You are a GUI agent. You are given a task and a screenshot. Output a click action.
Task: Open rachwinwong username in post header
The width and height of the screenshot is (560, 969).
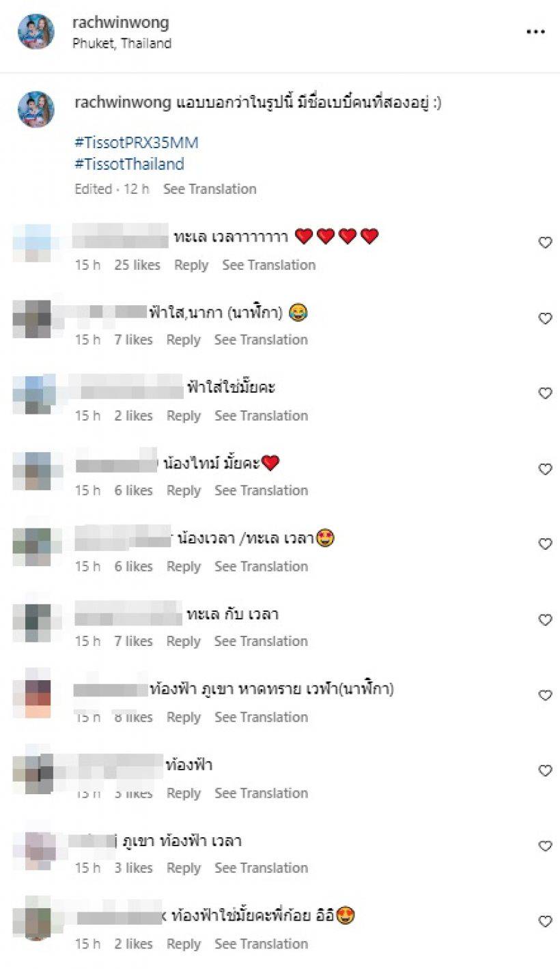pyautogui.click(x=120, y=23)
